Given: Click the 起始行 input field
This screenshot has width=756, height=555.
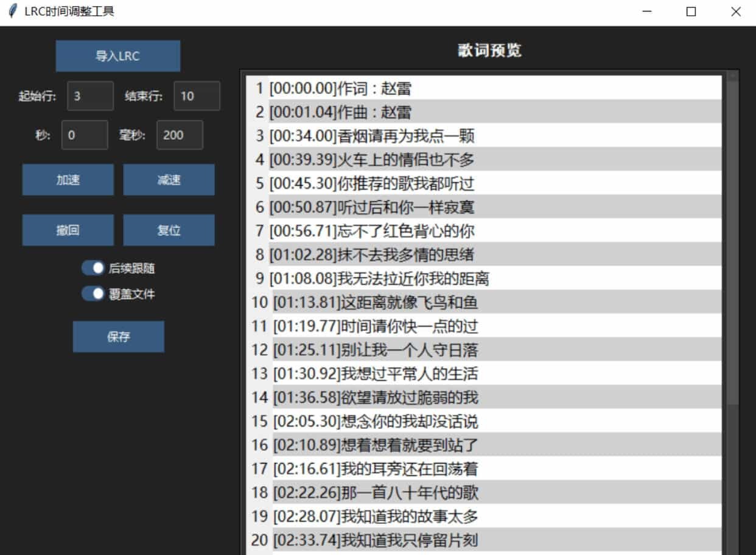Looking at the screenshot, I should [89, 96].
